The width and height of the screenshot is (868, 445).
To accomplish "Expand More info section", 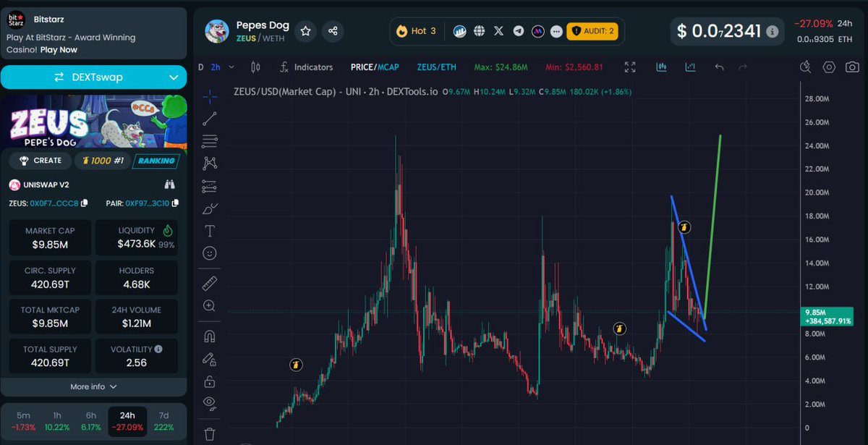I will [93, 386].
